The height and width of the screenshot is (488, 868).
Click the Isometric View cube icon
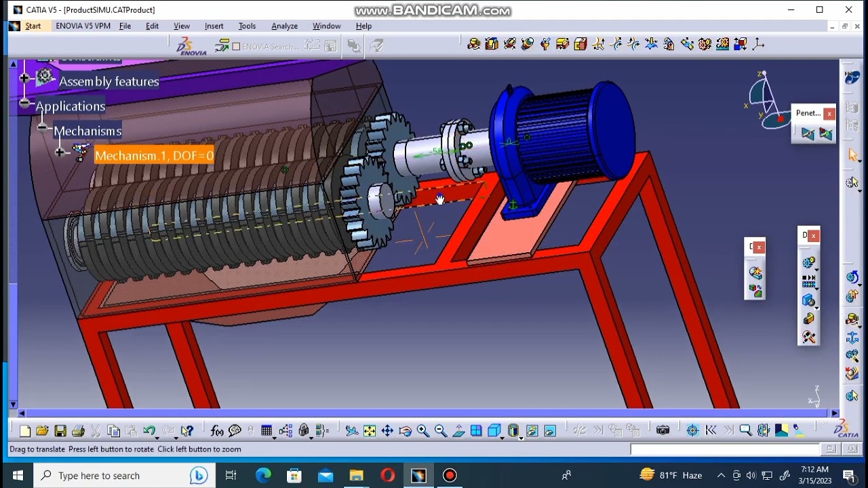(494, 430)
